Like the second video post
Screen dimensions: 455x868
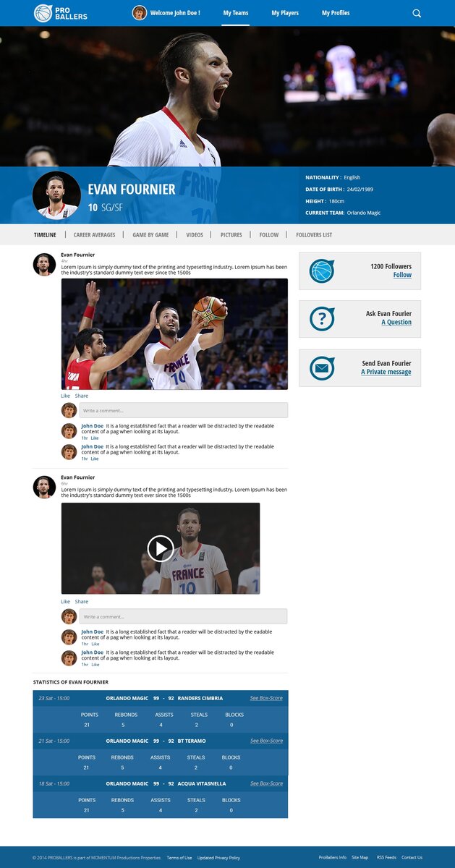tap(65, 601)
